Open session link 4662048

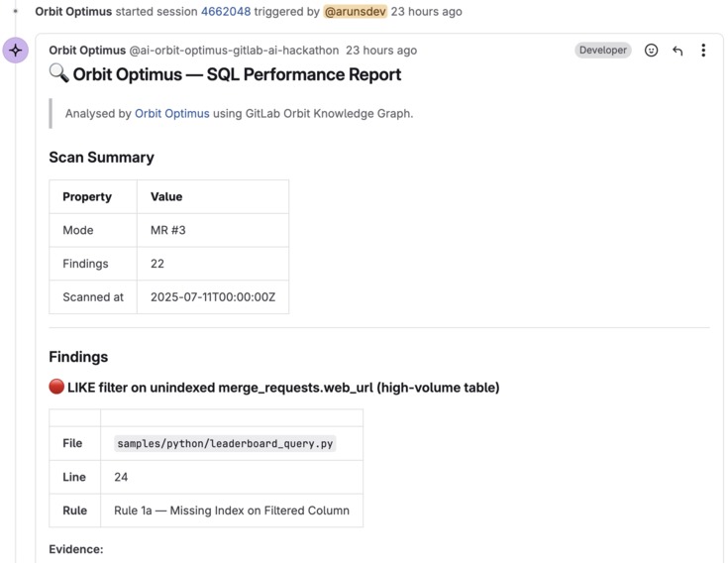(226, 12)
